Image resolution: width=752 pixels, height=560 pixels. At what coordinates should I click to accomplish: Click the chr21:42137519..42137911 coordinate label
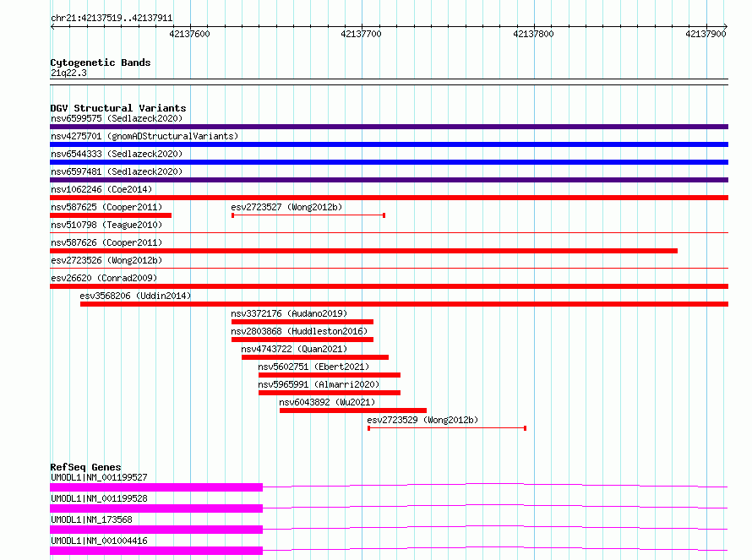click(x=112, y=19)
